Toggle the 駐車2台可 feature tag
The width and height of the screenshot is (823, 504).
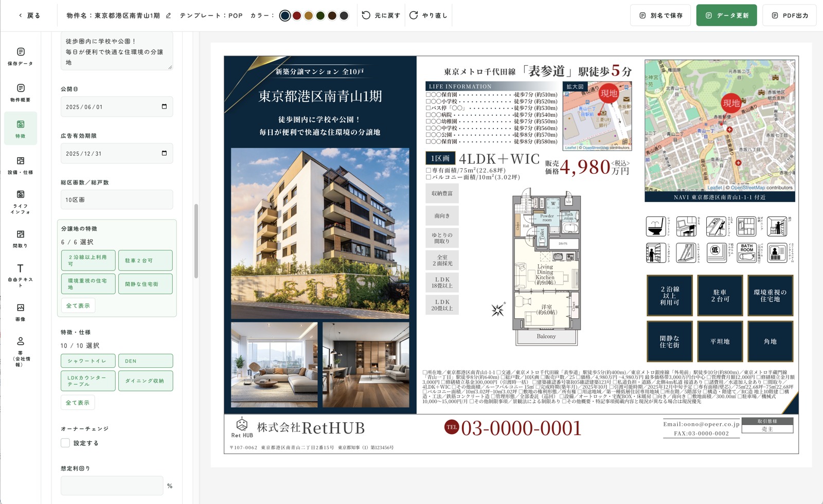[x=145, y=260]
